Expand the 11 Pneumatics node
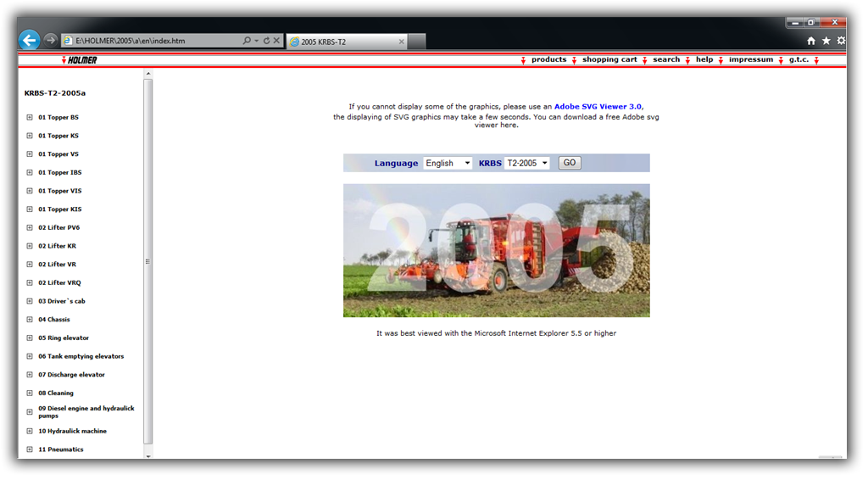Viewport: 868px width, 480px height. [x=30, y=449]
